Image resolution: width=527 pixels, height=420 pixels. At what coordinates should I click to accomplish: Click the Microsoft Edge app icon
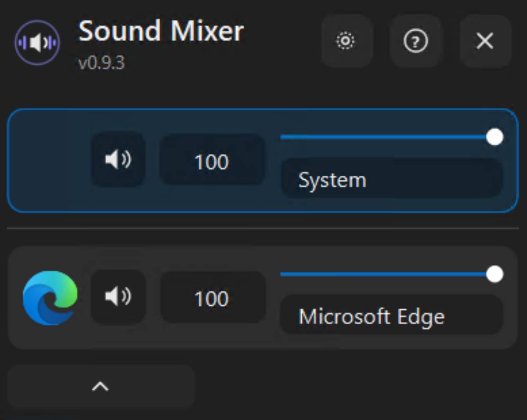pyautogui.click(x=50, y=298)
